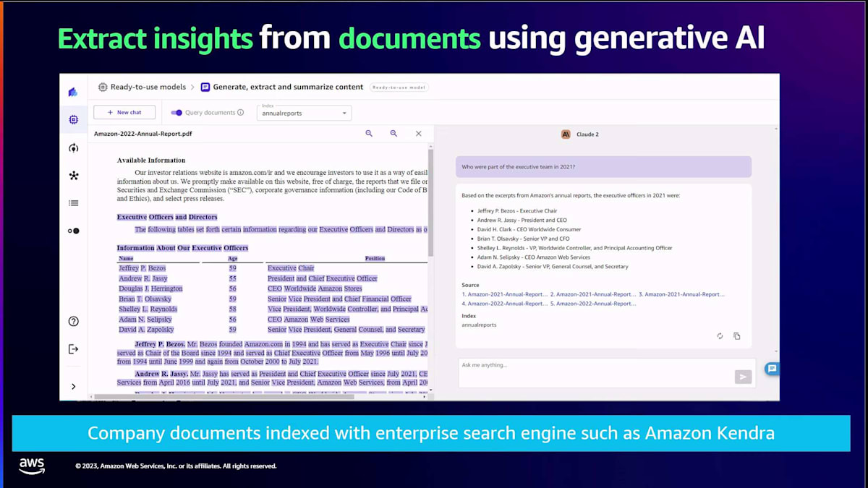Viewport: 868px width, 488px height.
Task: Click CEO Amazon Web Services position cell
Action: pos(309,319)
